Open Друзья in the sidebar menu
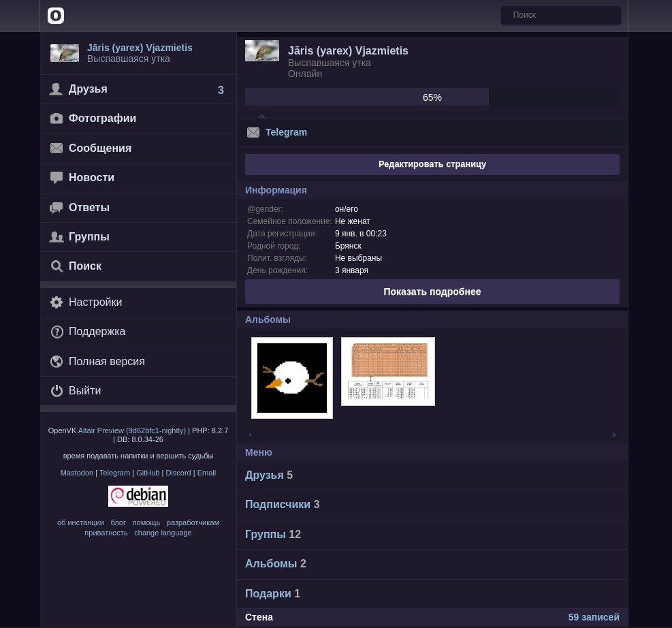672x628 pixels. [x=138, y=89]
